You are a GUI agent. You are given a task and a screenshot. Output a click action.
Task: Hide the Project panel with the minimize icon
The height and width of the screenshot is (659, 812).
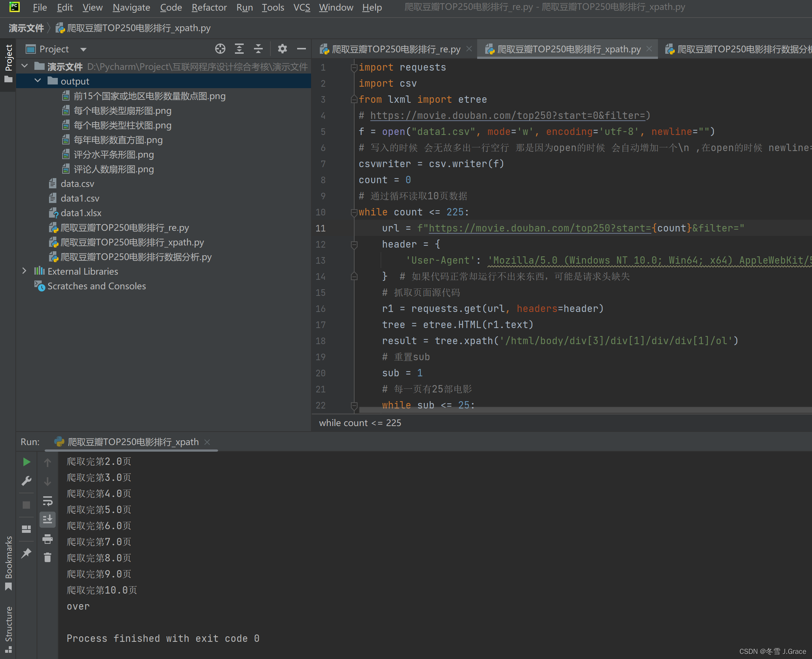(x=301, y=49)
